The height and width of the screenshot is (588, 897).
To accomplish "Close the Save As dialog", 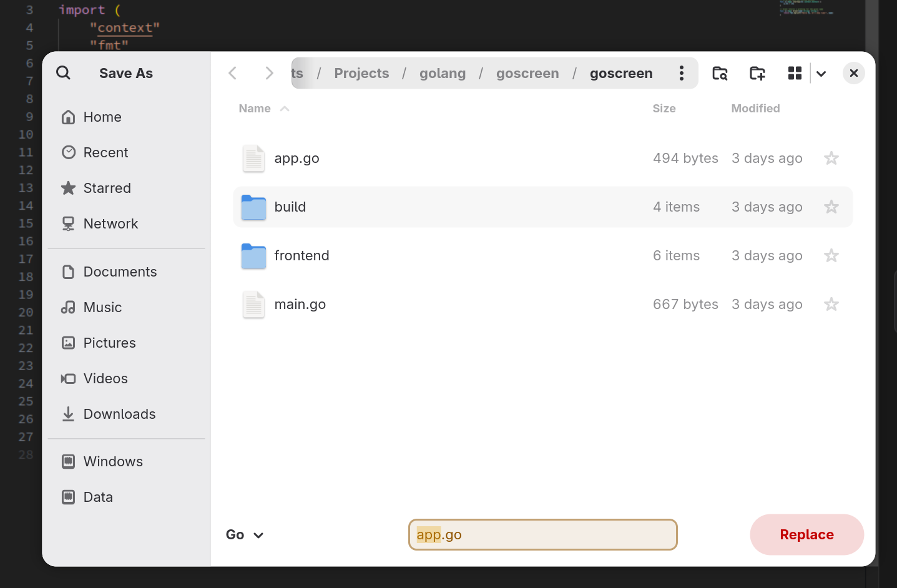I will 853,73.
